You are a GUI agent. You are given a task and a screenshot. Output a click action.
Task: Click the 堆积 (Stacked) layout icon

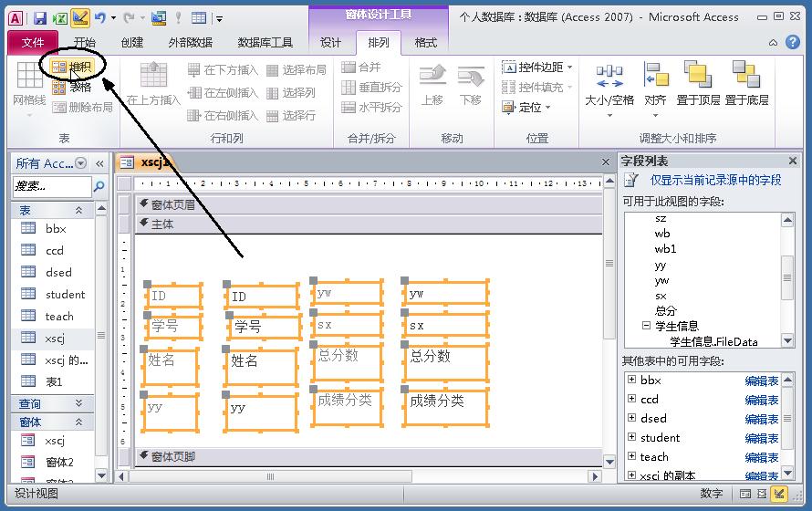click(59, 67)
